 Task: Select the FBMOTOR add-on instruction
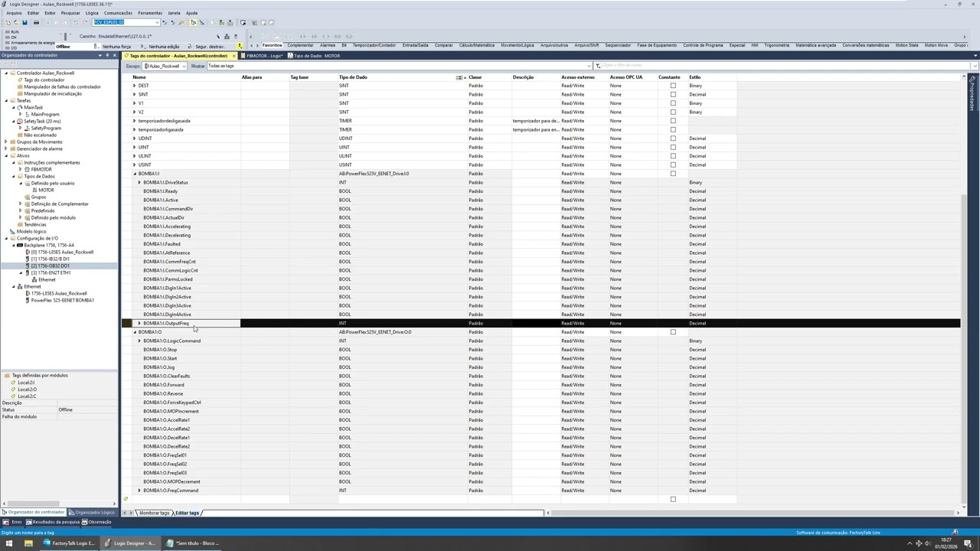41,169
